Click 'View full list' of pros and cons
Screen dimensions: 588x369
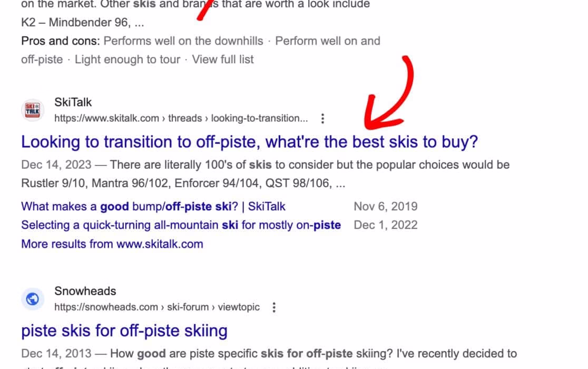coord(223,59)
